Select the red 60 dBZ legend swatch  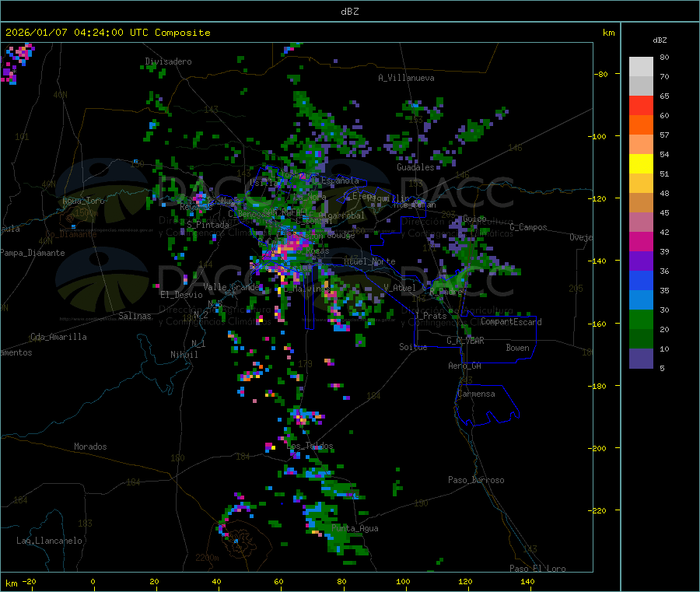[x=641, y=105]
